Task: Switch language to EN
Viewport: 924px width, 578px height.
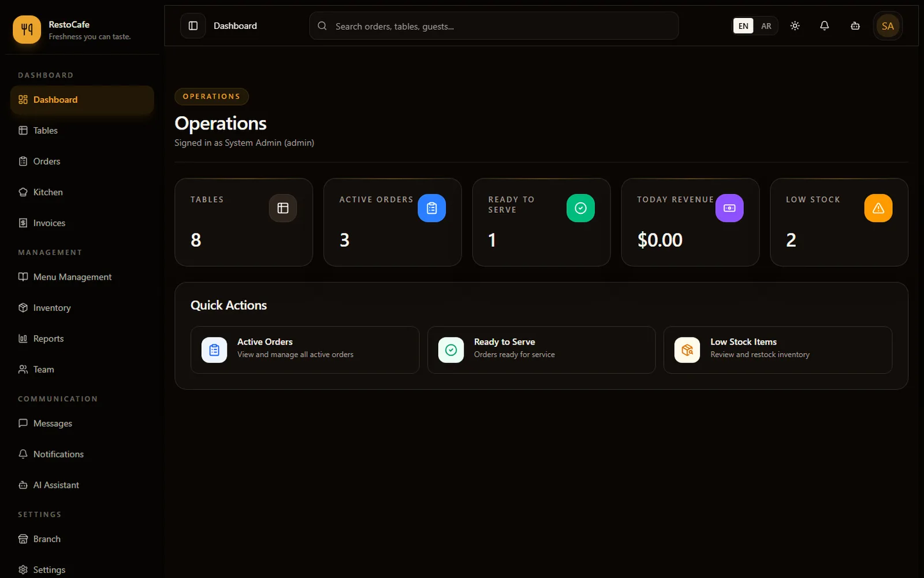Action: [743, 26]
